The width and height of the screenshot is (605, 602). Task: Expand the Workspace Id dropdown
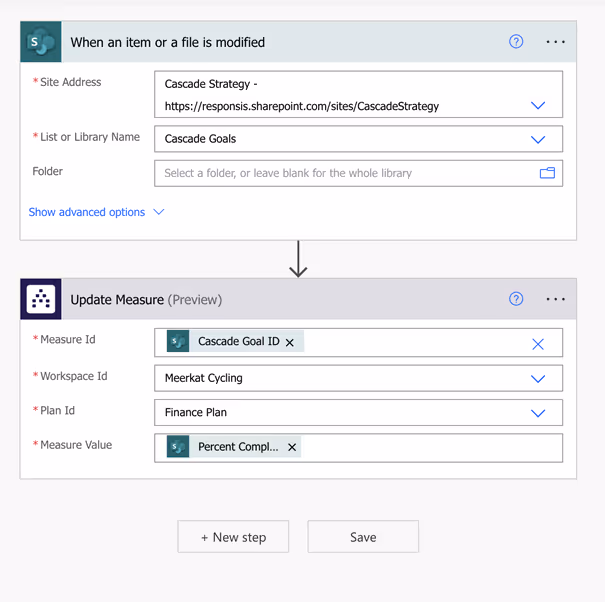538,379
